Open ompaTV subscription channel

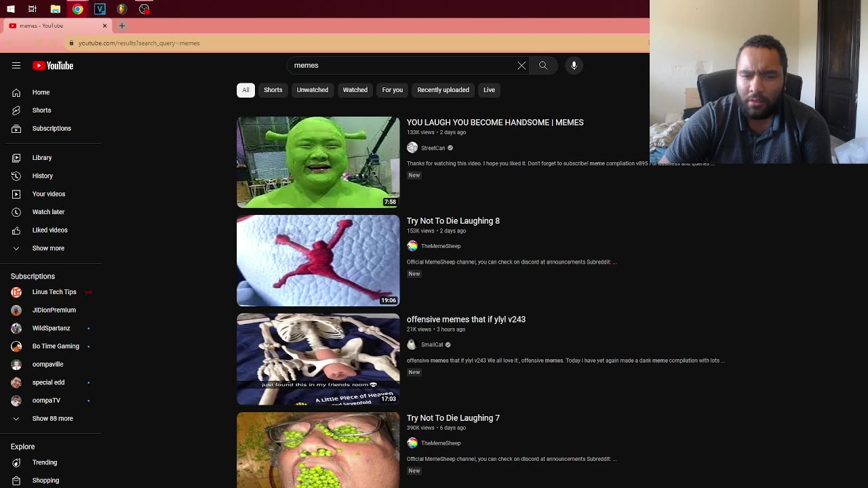(46, 401)
